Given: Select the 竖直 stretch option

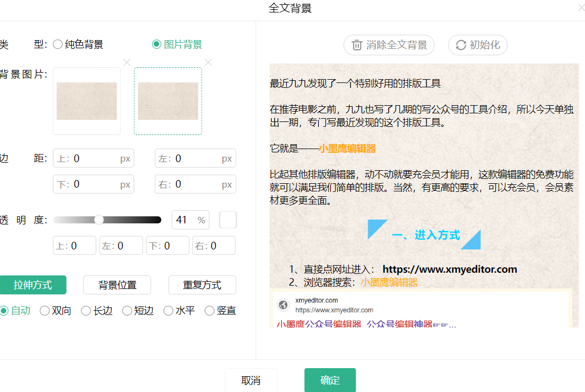Looking at the screenshot, I should pos(209,311).
